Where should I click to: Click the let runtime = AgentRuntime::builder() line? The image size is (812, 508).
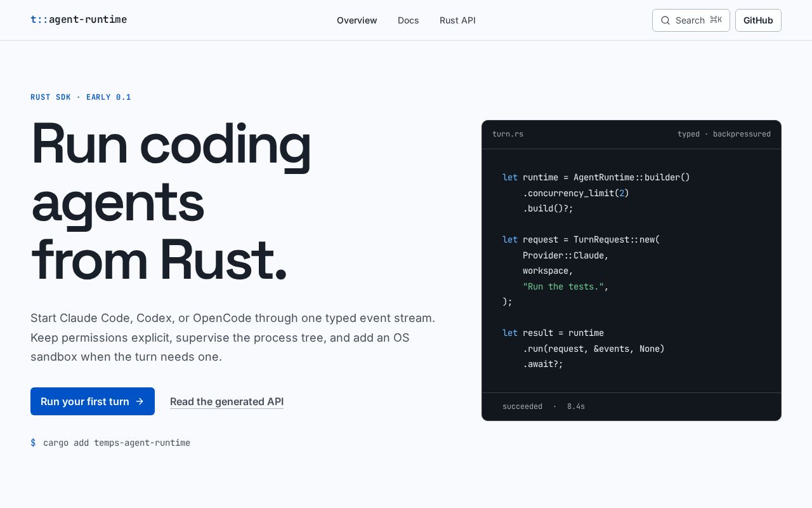596,177
